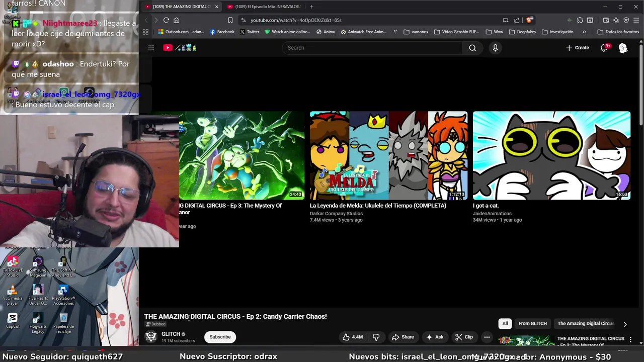Open options for Ep 3 suggested video
The image size is (644, 362).
tap(630, 340)
